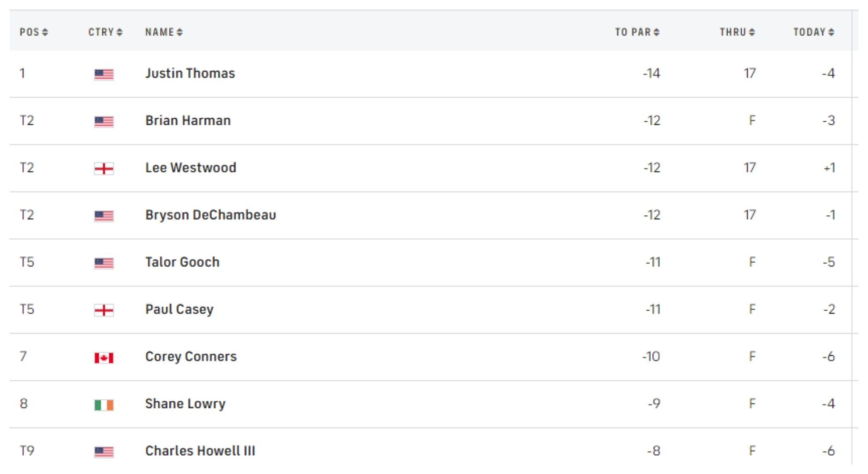Click Shane Lowry's name in the leaderboard

(185, 403)
